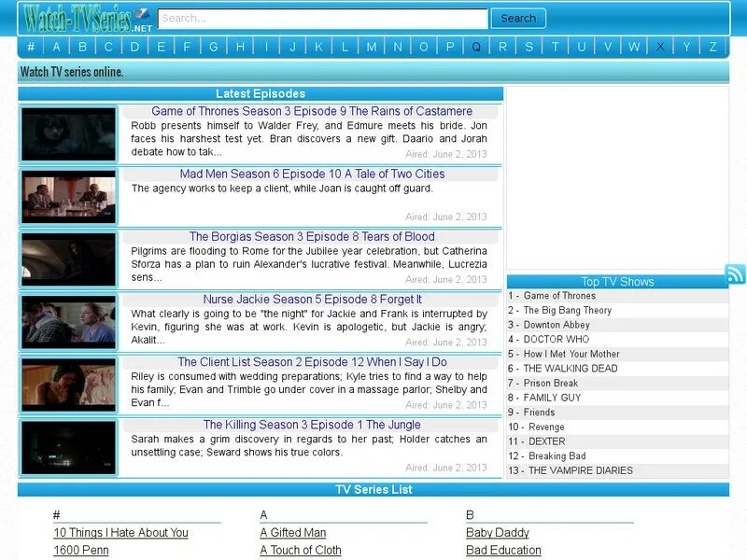Click The Borgias episode thumbnail

(x=68, y=259)
